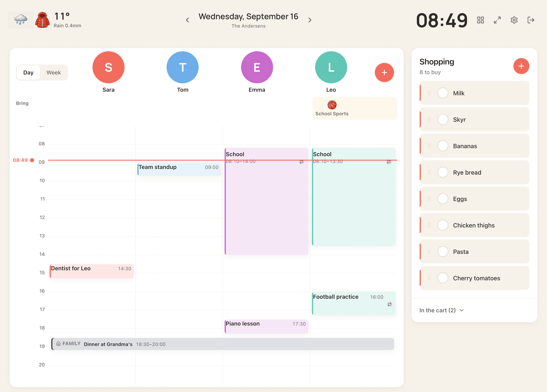Select Tom's avatar
547x392 pixels.
click(x=183, y=67)
